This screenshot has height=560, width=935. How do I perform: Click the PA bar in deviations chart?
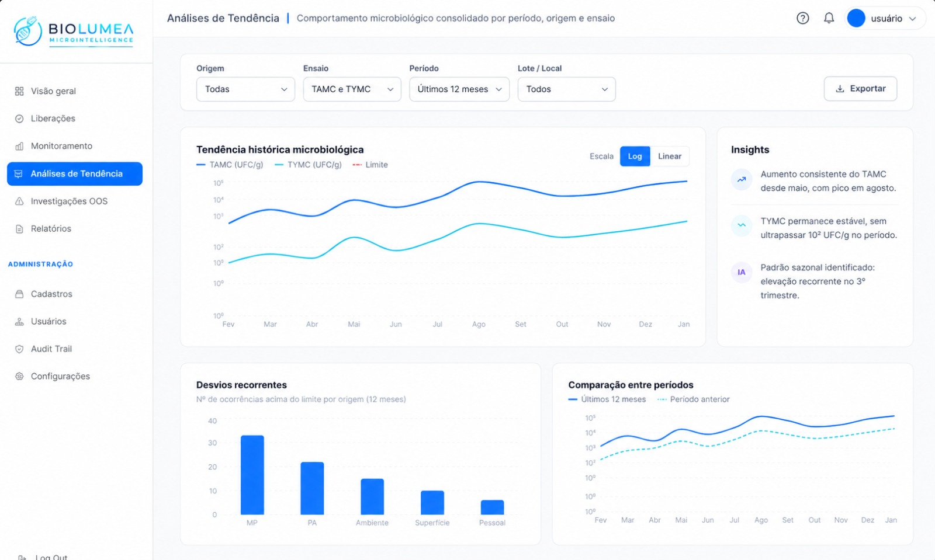point(312,488)
